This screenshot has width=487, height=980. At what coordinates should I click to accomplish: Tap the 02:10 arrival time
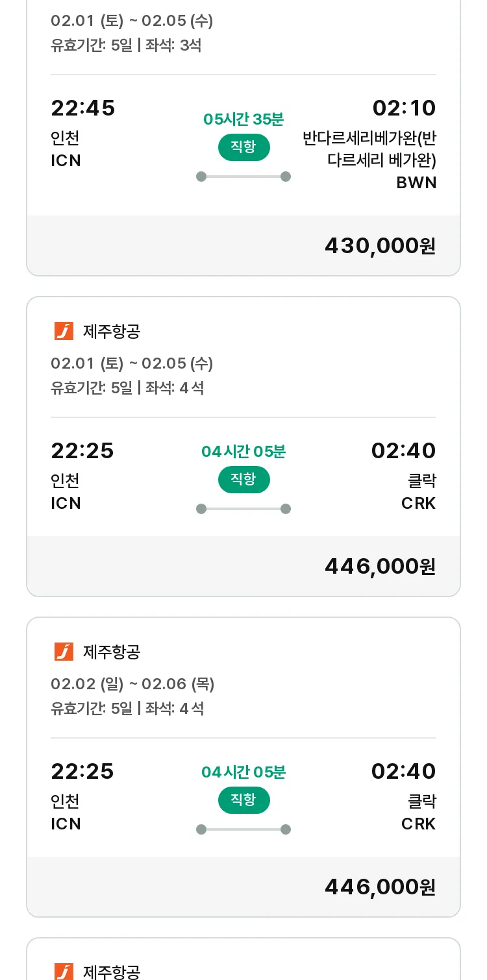(x=404, y=108)
